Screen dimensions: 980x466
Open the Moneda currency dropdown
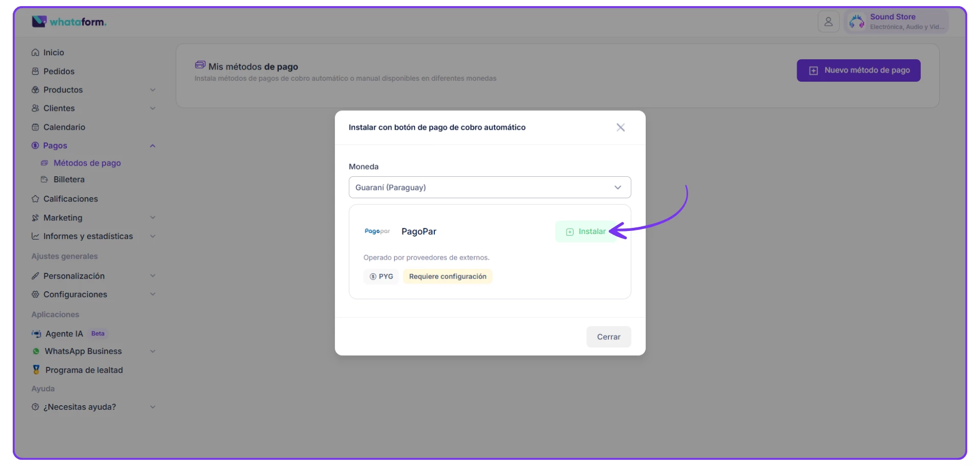489,188
